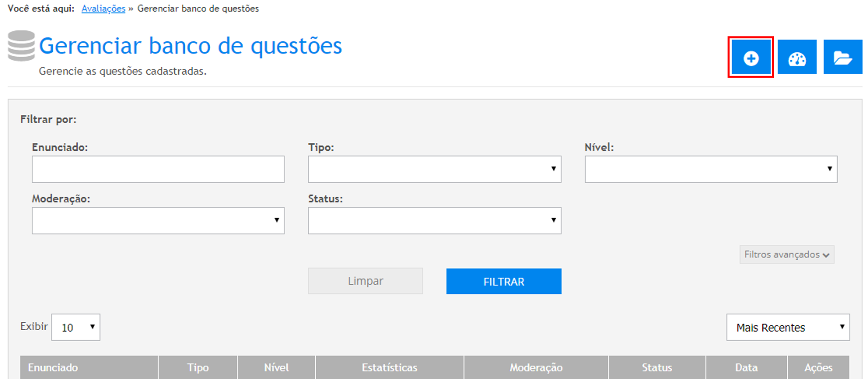Click the database icon beside page title
Screen dimensions: 868x379
21,46
